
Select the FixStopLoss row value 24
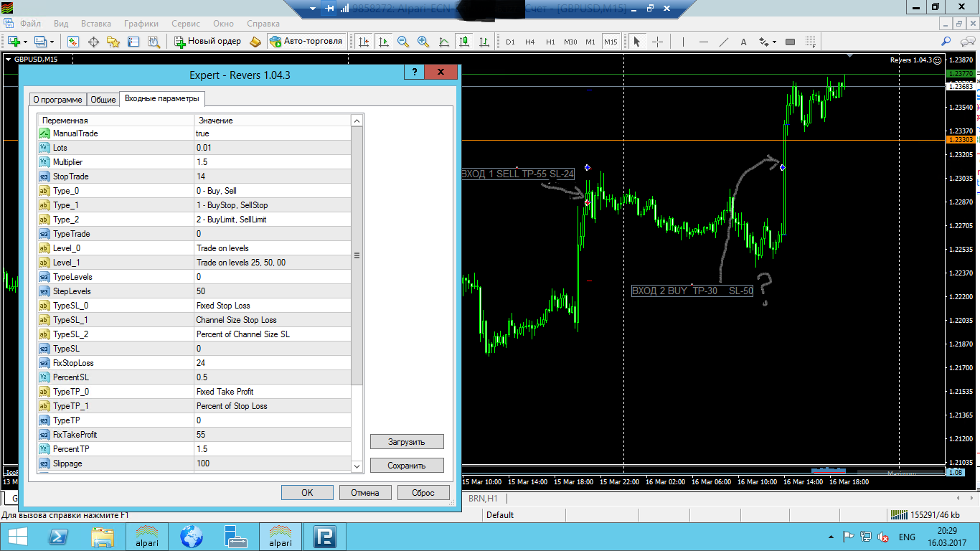click(273, 363)
